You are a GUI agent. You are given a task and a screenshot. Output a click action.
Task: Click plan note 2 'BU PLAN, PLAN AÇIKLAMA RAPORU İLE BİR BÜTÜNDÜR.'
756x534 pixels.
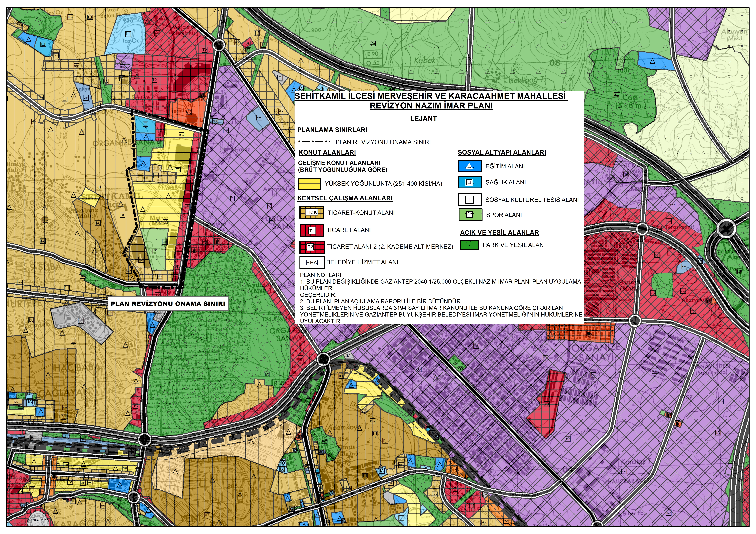381,301
